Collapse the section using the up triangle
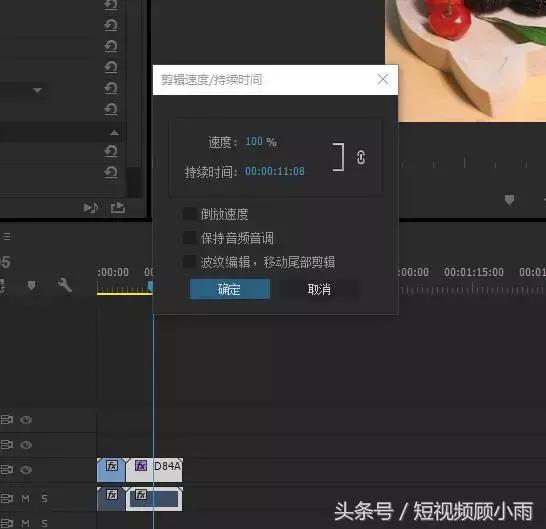 [x=115, y=133]
